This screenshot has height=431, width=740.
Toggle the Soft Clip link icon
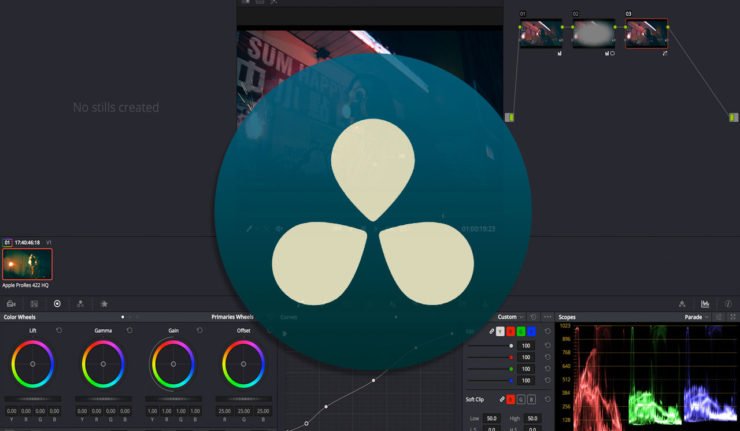point(502,399)
